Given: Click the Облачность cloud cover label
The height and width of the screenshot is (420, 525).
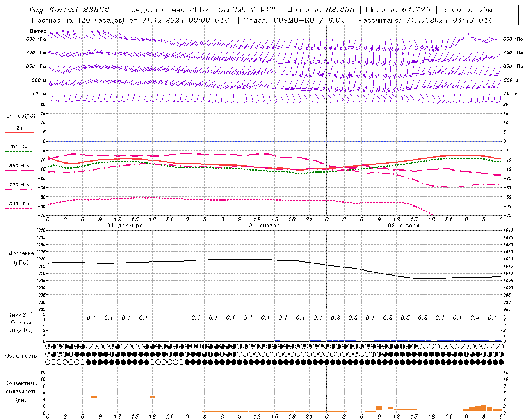Looking at the screenshot, I should pyautogui.click(x=21, y=356).
